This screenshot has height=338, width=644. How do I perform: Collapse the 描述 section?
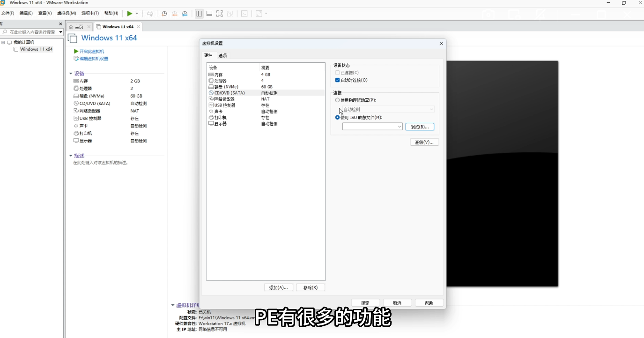coord(71,156)
